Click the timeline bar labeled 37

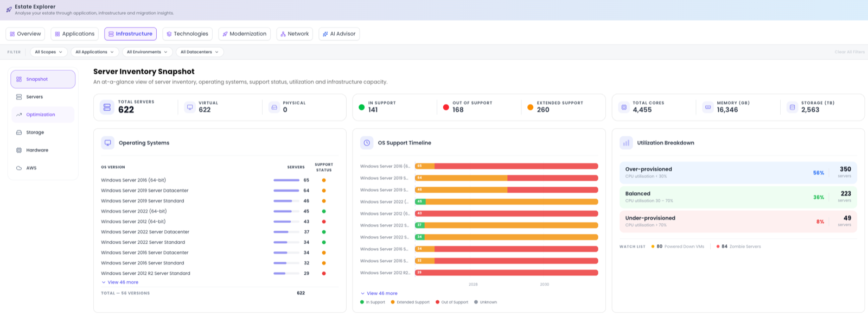point(507,225)
